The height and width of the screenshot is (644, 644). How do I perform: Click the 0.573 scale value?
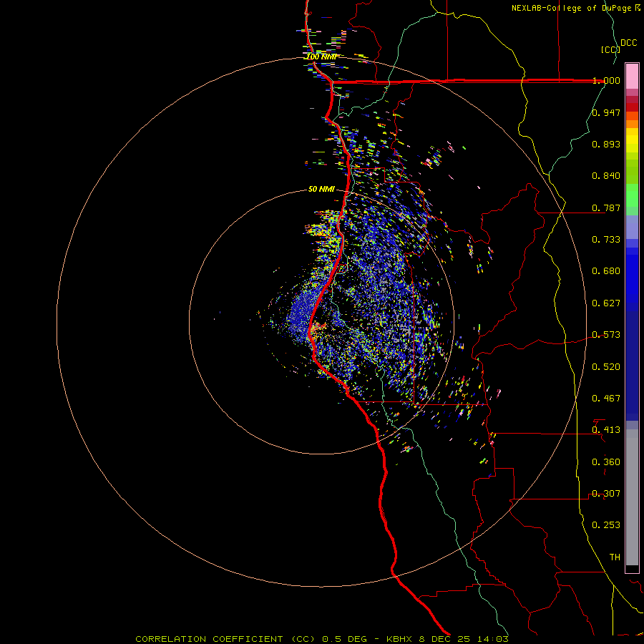pyautogui.click(x=606, y=335)
